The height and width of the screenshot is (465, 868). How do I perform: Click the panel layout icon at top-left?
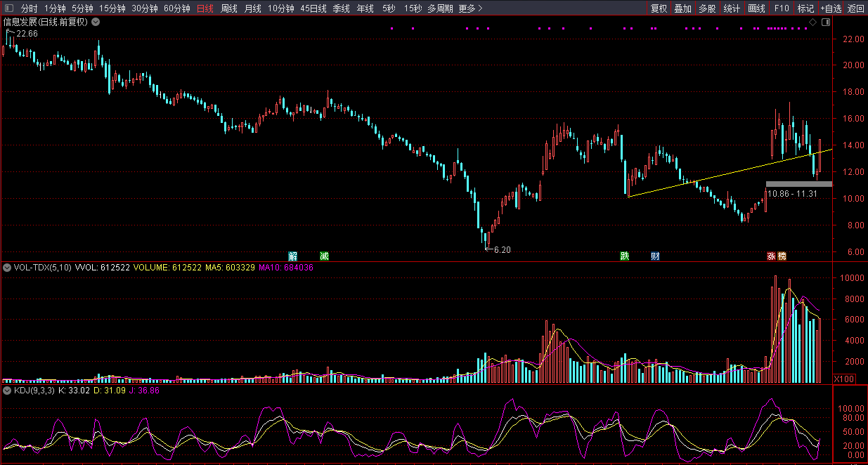(x=9, y=8)
